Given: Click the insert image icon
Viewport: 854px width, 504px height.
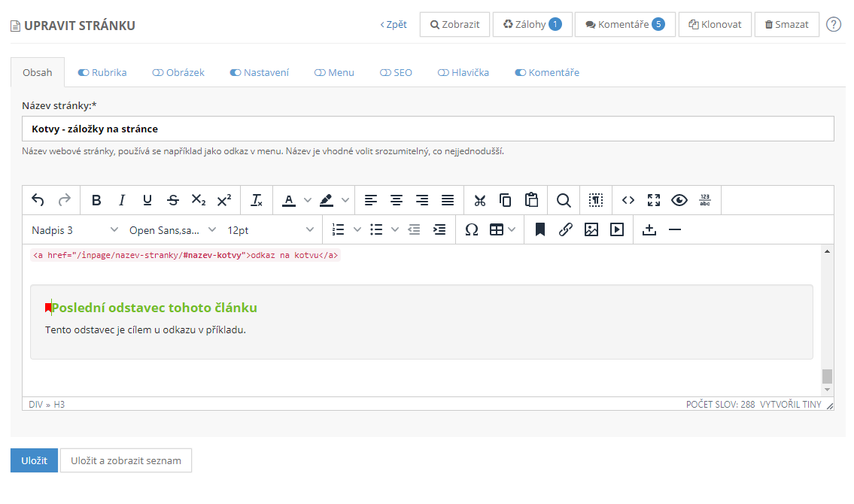Looking at the screenshot, I should tap(591, 230).
